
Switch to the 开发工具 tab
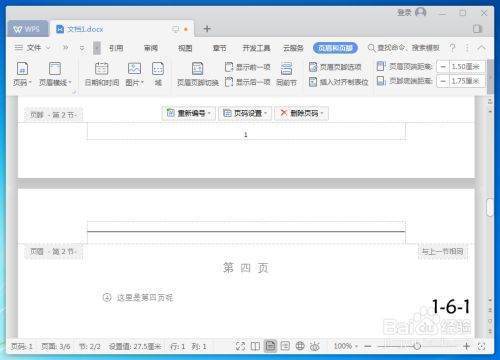click(x=256, y=48)
